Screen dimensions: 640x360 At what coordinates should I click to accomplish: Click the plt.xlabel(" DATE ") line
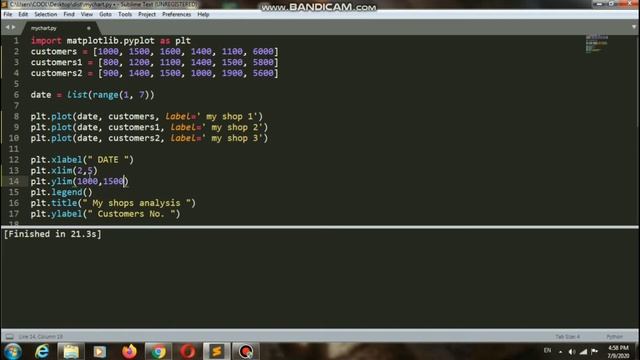click(x=82, y=160)
